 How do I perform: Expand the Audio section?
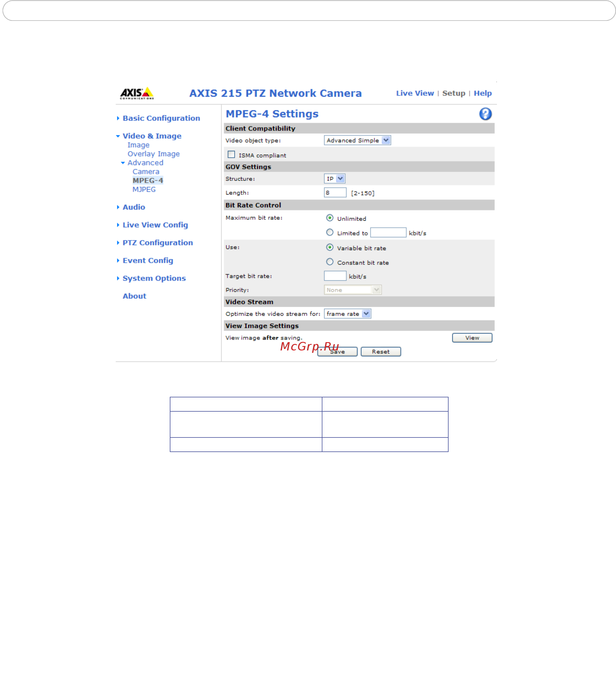[134, 207]
